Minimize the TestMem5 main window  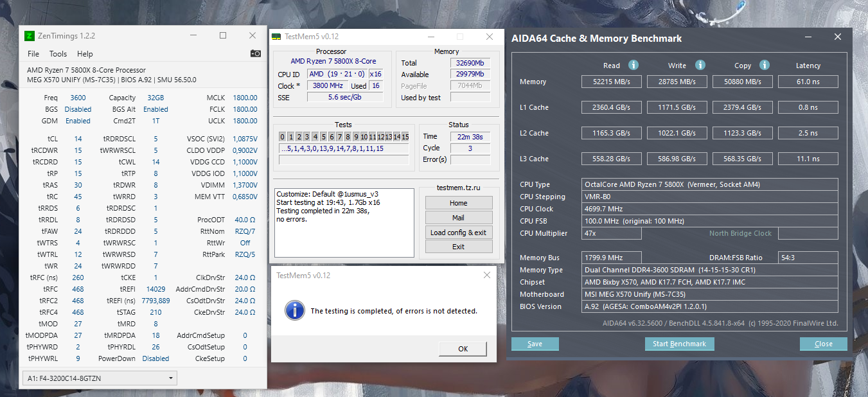pyautogui.click(x=430, y=37)
